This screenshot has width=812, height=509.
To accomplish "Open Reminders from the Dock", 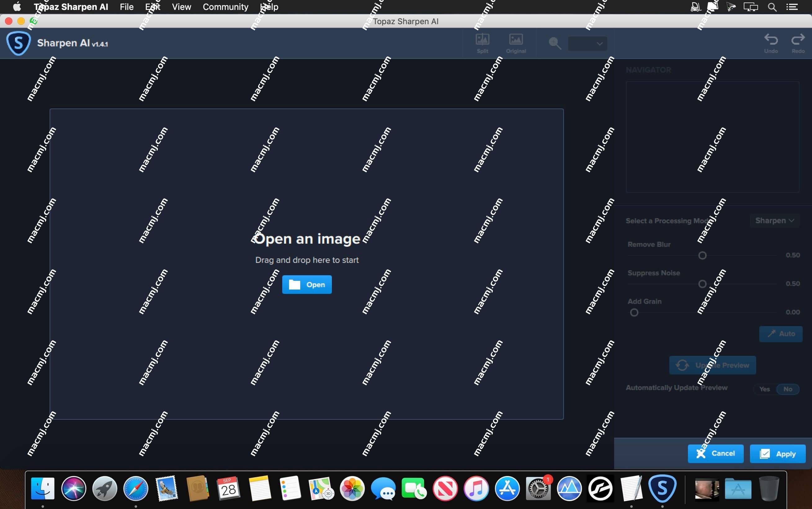I will [x=290, y=489].
